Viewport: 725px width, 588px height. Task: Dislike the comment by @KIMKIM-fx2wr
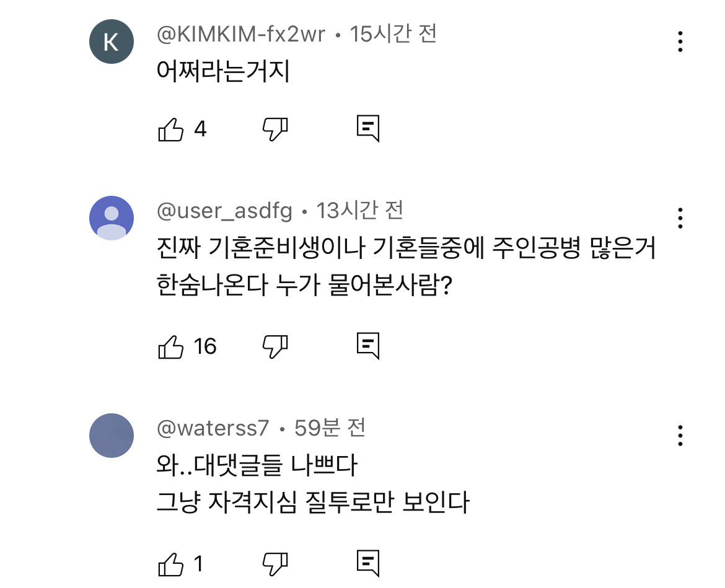pos(275,129)
